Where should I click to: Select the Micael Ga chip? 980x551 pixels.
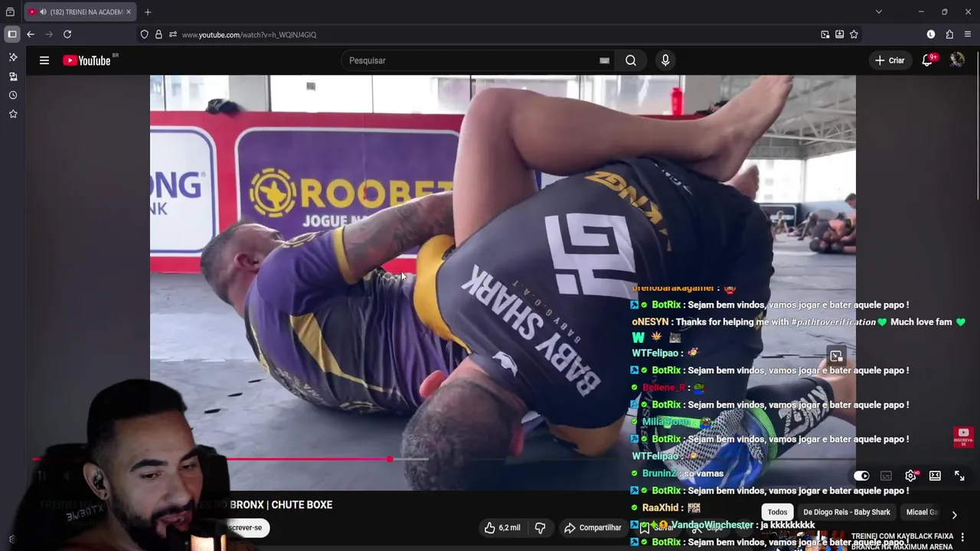922,512
